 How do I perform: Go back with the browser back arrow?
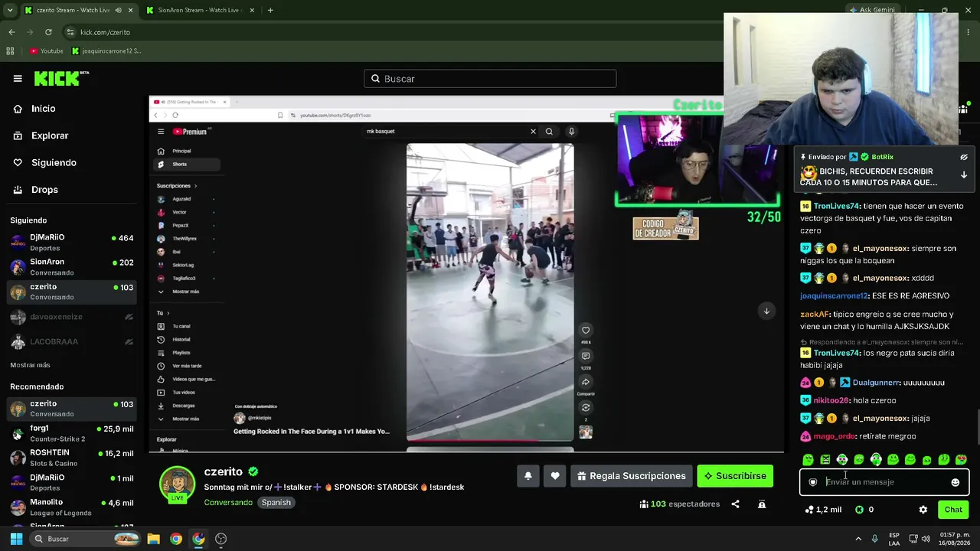tap(11, 32)
